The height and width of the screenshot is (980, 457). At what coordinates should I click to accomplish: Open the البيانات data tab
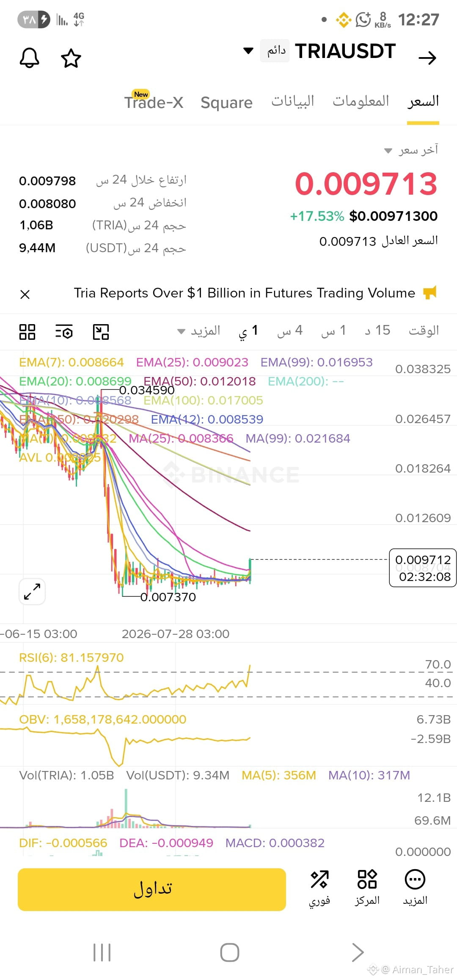(x=292, y=102)
